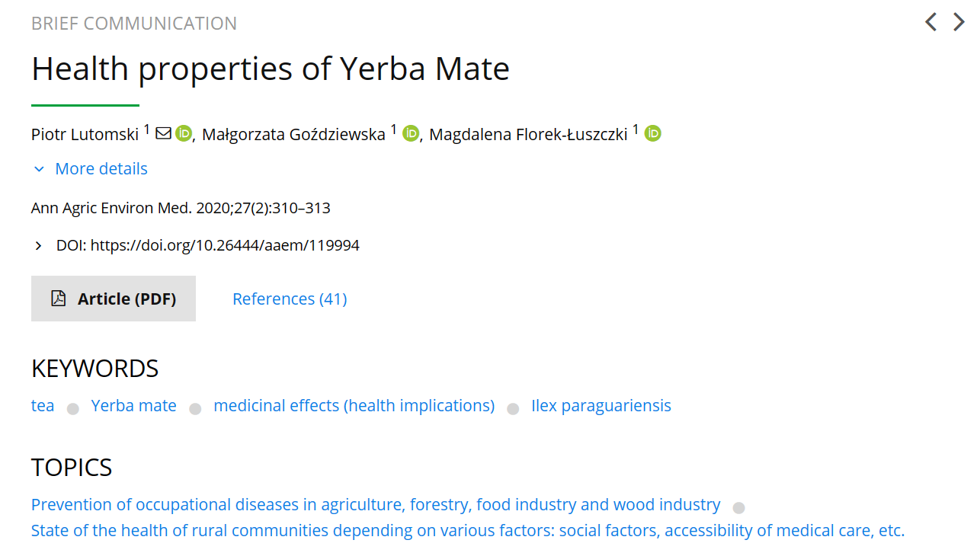This screenshot has height=556, width=980.
Task: Click the tea keyword link
Action: (x=43, y=406)
